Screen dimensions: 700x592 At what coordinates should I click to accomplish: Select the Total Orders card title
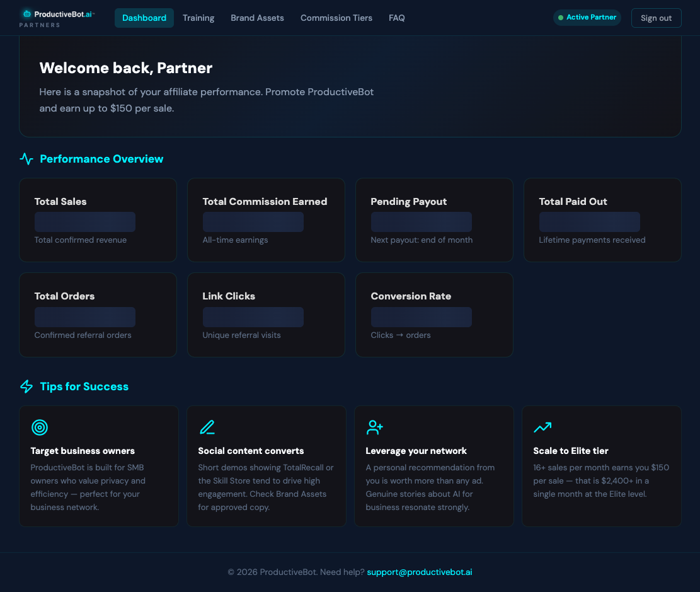point(64,296)
